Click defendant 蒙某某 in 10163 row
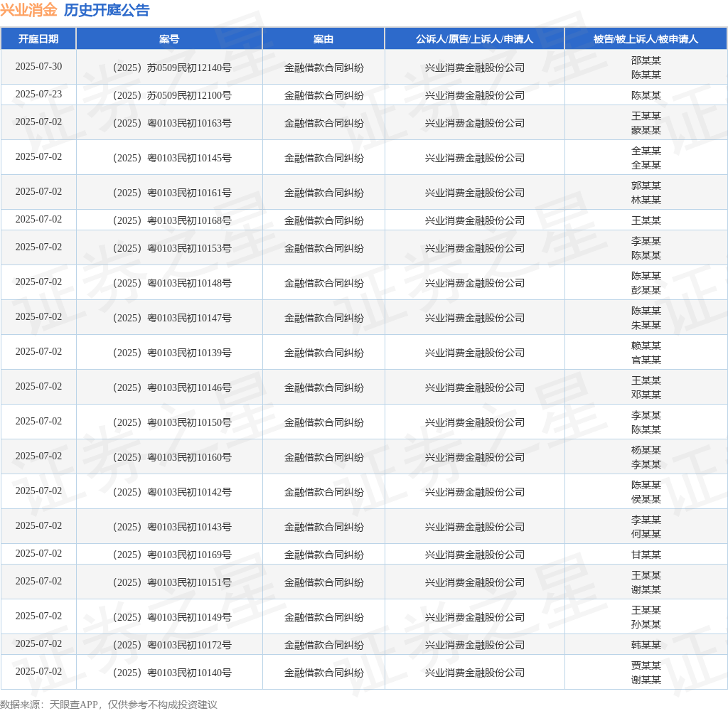 pyautogui.click(x=646, y=131)
